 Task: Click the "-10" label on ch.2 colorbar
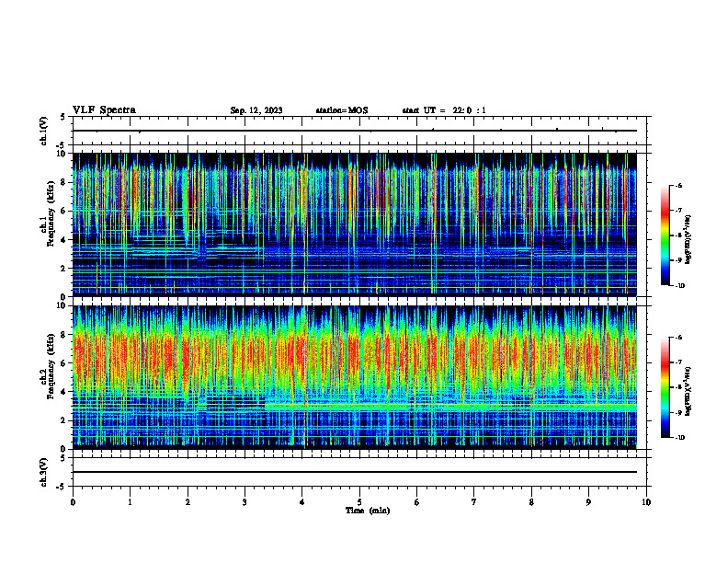point(680,438)
